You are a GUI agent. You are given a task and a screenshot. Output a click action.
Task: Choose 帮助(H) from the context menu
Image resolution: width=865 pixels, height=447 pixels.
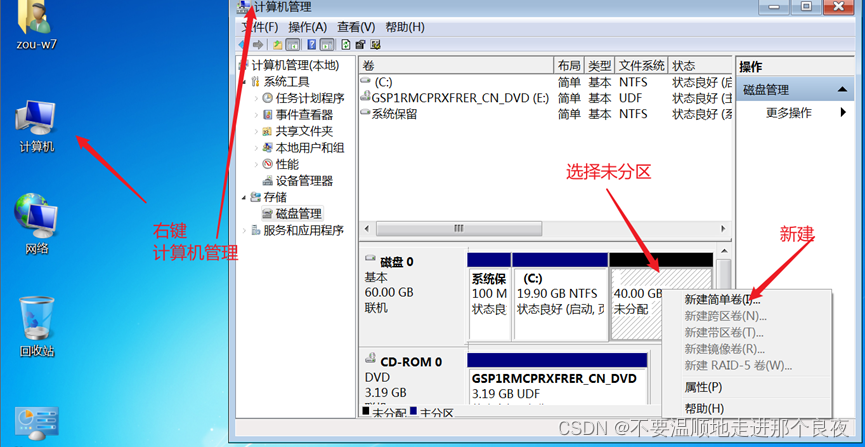coord(746,409)
